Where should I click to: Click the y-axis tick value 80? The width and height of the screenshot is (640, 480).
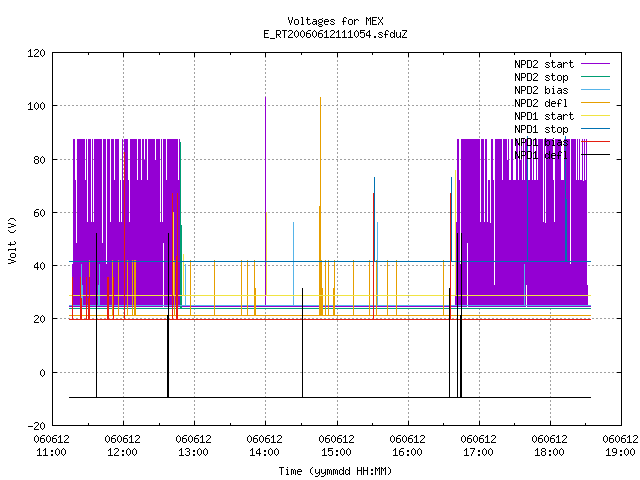[40, 160]
